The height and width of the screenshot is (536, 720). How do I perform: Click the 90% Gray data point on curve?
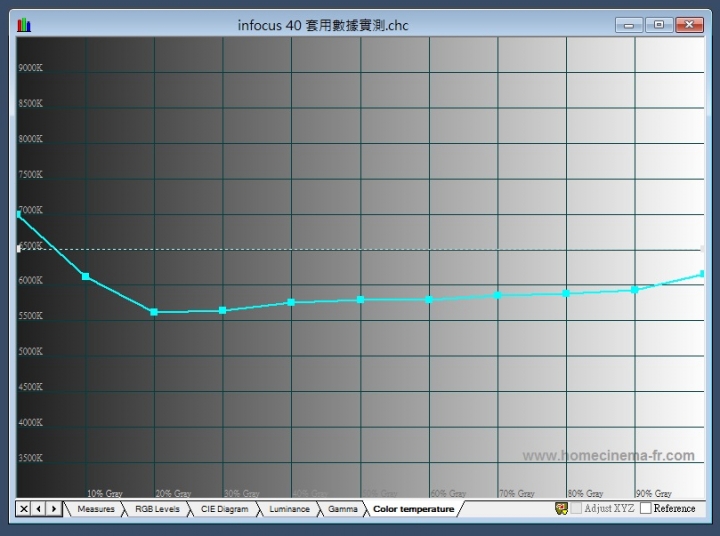click(635, 290)
